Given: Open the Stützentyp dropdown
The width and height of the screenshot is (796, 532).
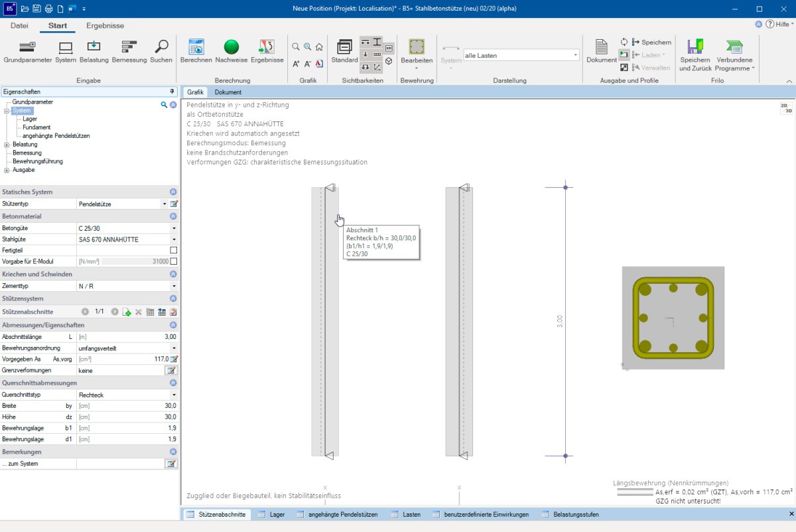Looking at the screenshot, I should (x=165, y=204).
